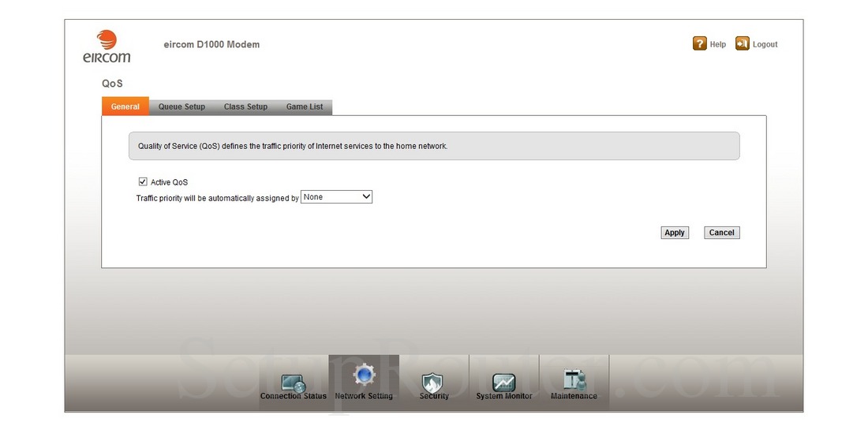Open Security shield icon
868x426 pixels.
pos(432,383)
